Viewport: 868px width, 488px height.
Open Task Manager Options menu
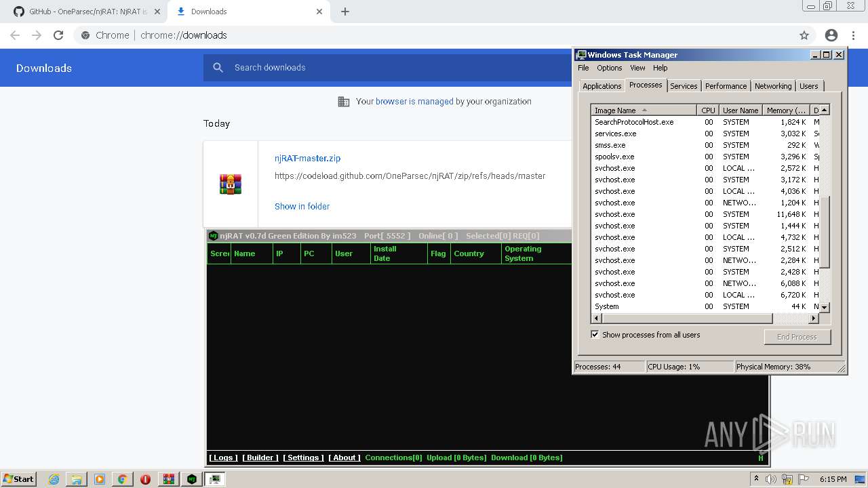pyautogui.click(x=609, y=68)
